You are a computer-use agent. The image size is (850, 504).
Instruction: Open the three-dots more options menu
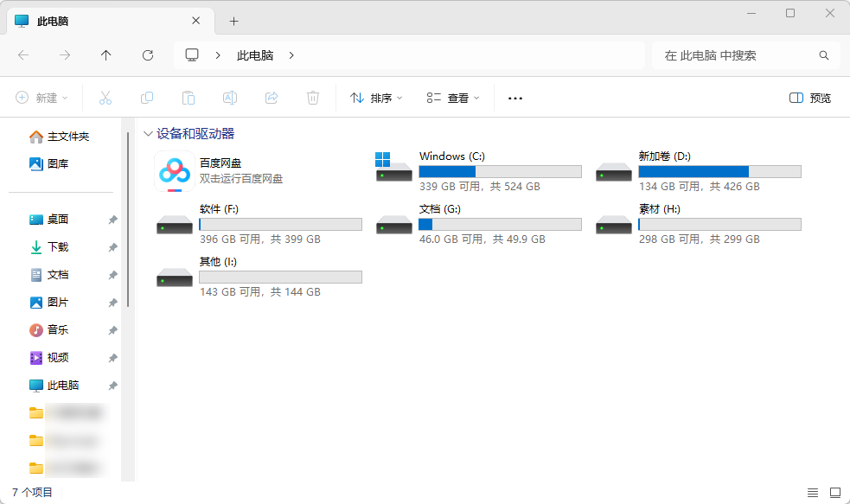(515, 98)
